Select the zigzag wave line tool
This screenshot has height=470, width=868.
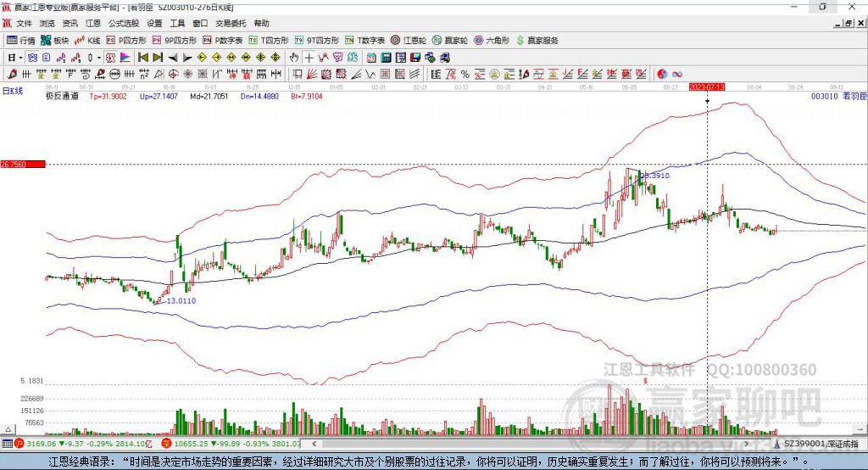pyautogui.click(x=370, y=75)
